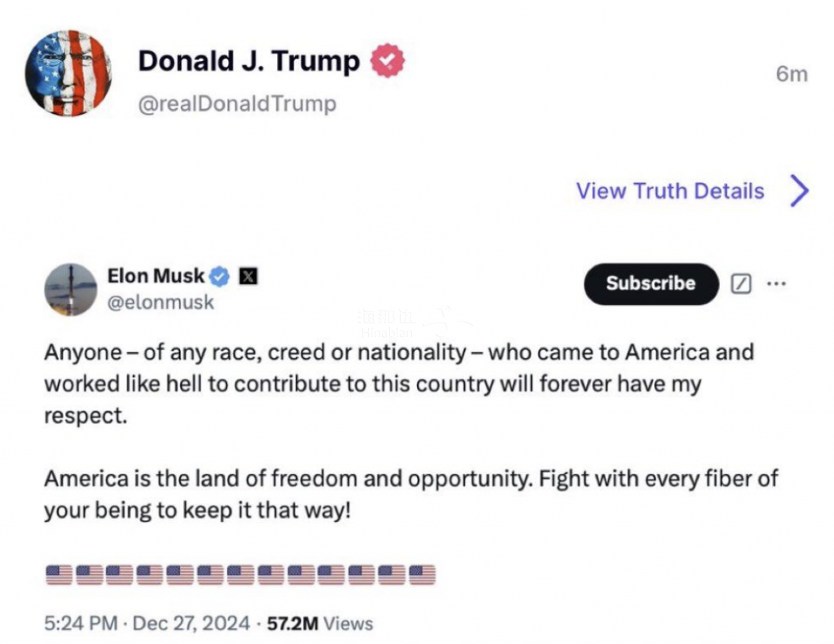
Task: Click the 57.2M Views count
Action: tap(319, 623)
